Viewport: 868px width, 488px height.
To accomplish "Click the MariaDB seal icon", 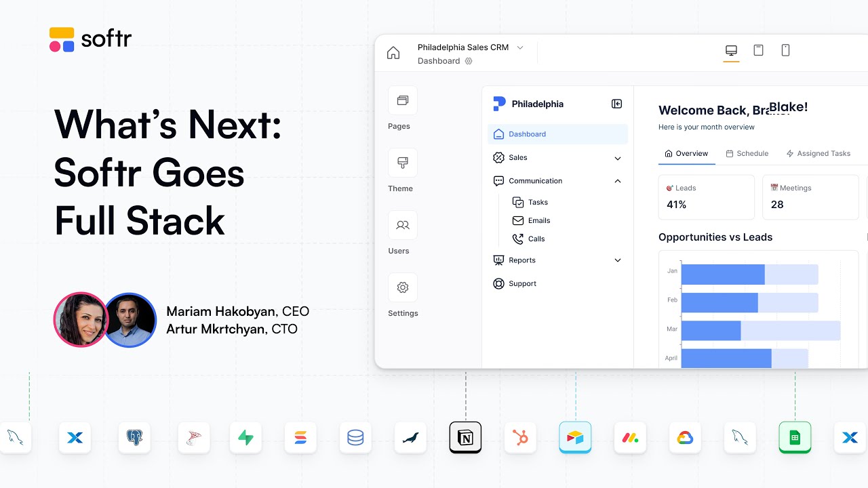I will click(410, 438).
